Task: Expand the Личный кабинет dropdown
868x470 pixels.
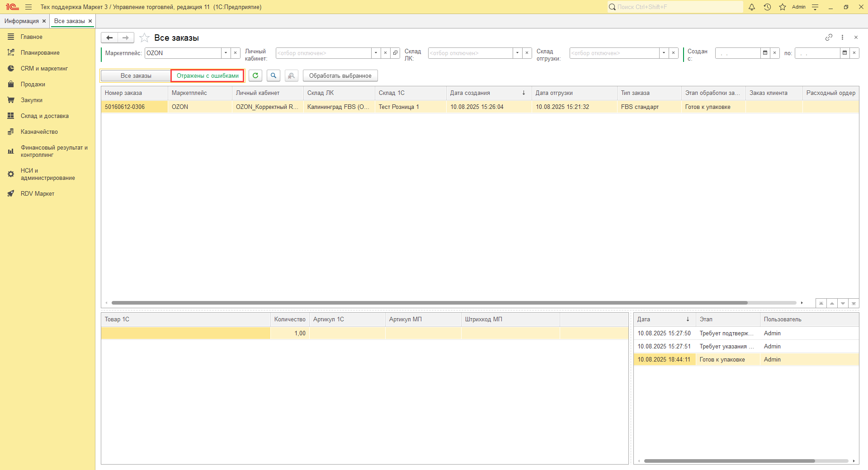Action: (376, 53)
